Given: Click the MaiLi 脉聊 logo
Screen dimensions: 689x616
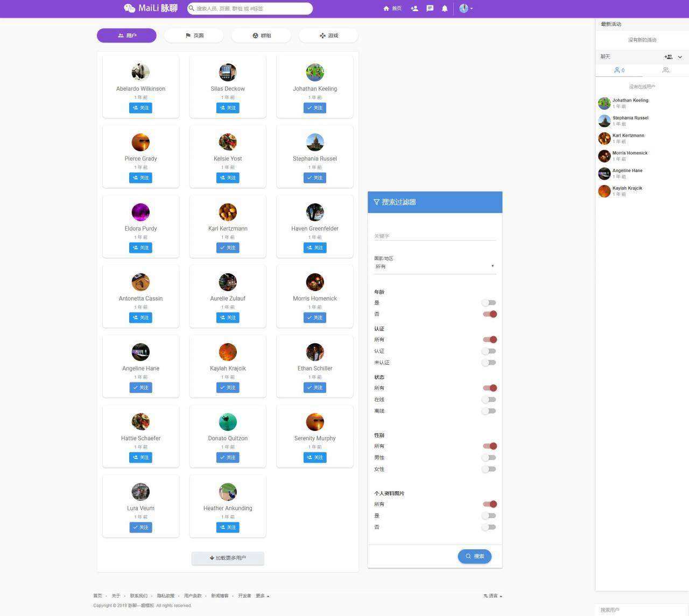Looking at the screenshot, I should 151,8.
